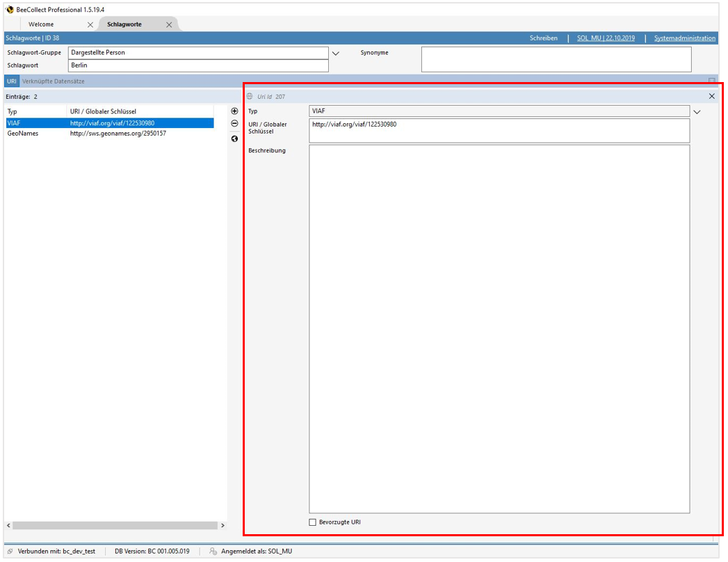Click the globe icon beside Uri Id 207
This screenshot has width=728, height=562.
click(x=251, y=97)
